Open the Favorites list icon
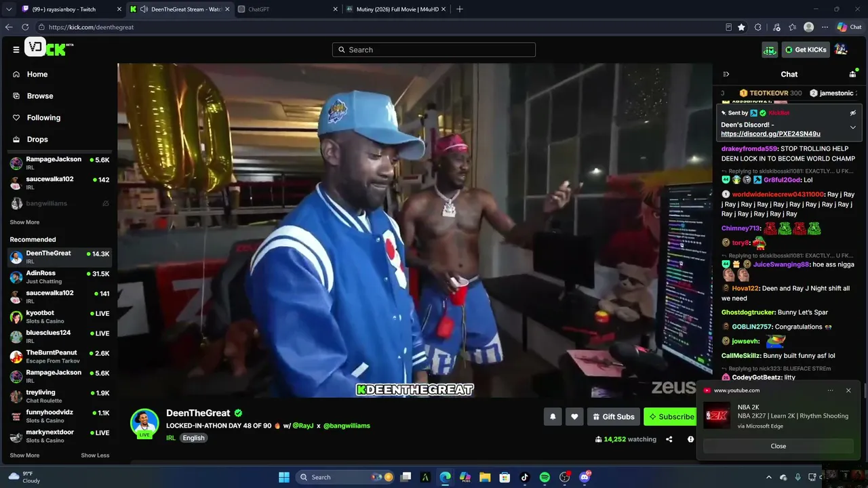The width and height of the screenshot is (868, 488). 792,27
